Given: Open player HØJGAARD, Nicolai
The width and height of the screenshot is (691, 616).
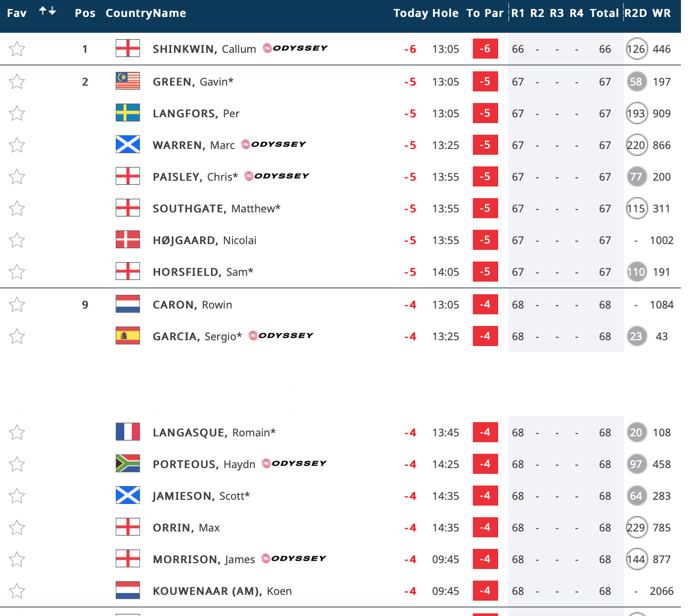Looking at the screenshot, I should click(x=204, y=240).
